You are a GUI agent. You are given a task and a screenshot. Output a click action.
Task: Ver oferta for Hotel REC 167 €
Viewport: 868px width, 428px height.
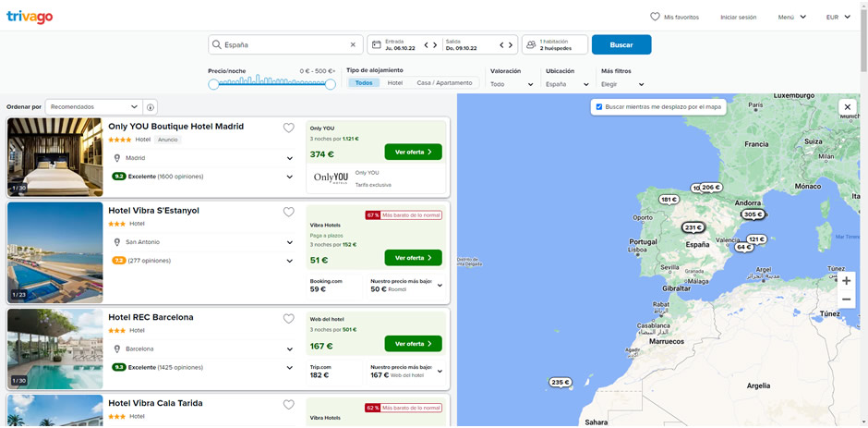413,344
